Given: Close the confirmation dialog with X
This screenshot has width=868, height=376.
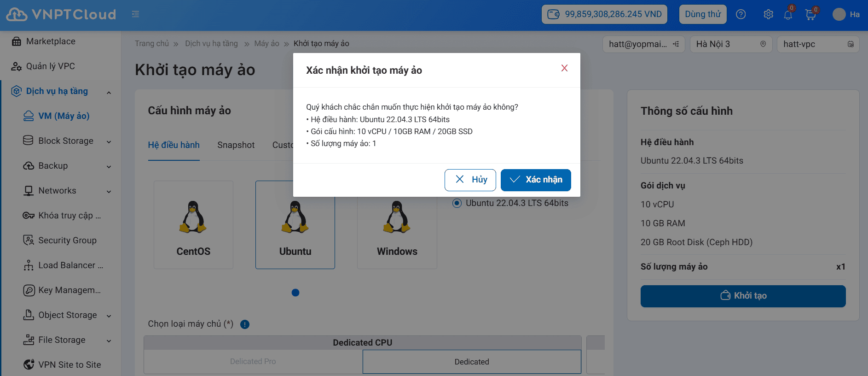Looking at the screenshot, I should 564,68.
